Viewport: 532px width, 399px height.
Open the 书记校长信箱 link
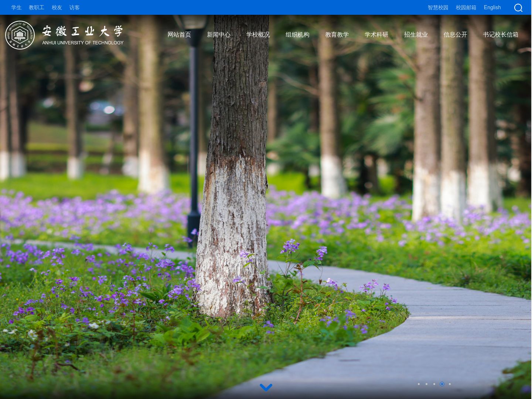[501, 35]
